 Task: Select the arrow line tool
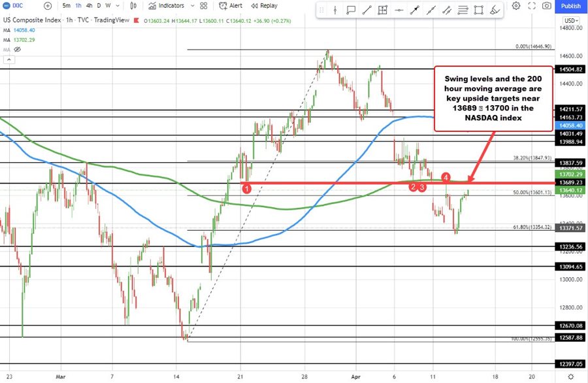pyautogui.click(x=414, y=10)
